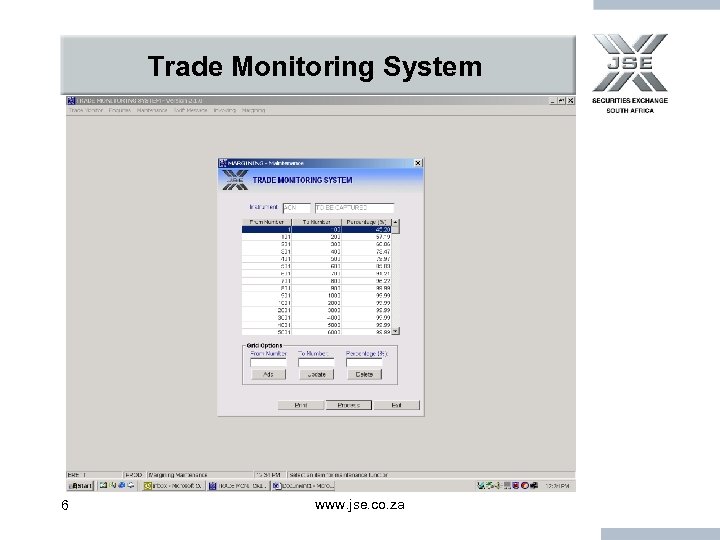Click the Delete button in Grid Options
Viewport: 720px width, 540px height.
pos(364,375)
